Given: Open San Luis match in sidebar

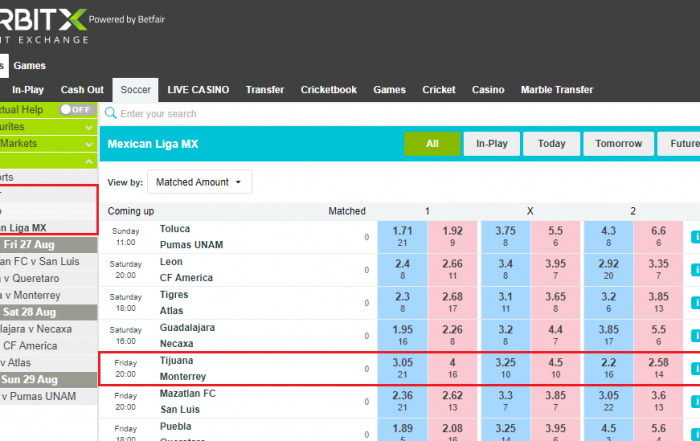Looking at the screenshot, I should click(48, 261).
